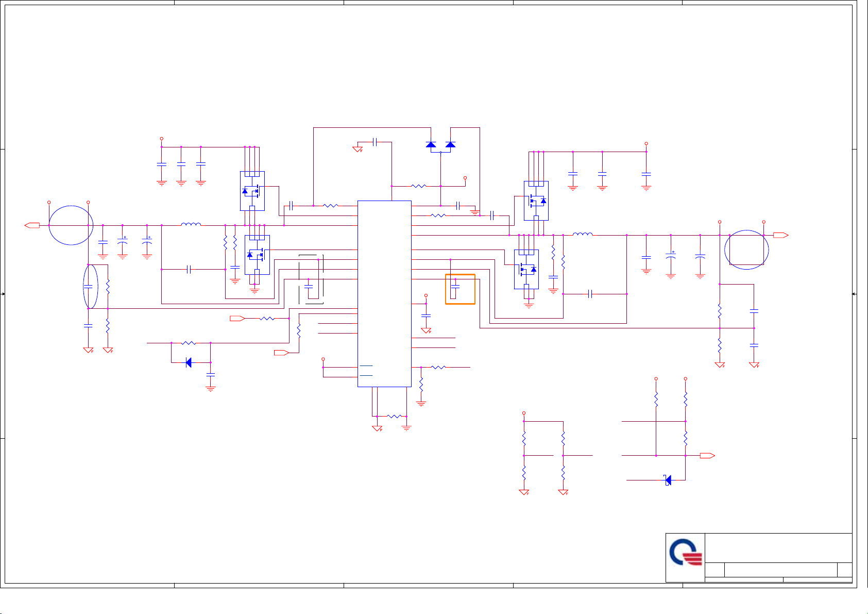Image resolution: width=868 pixels, height=614 pixels.
Task: Select the first capacitor in the top-left bank
Action: pyautogui.click(x=161, y=164)
